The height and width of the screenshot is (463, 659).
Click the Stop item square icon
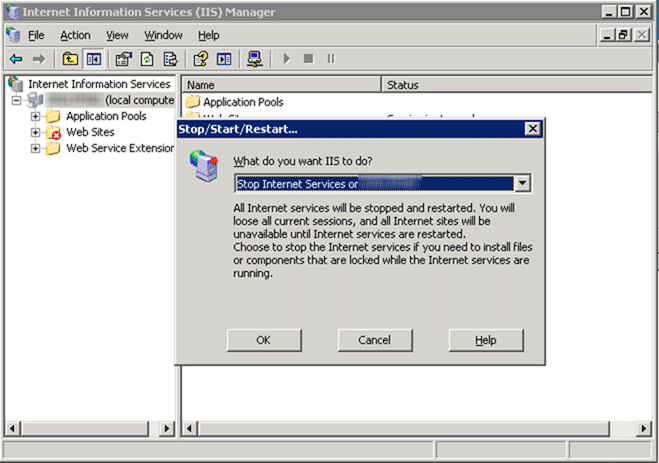[x=308, y=59]
